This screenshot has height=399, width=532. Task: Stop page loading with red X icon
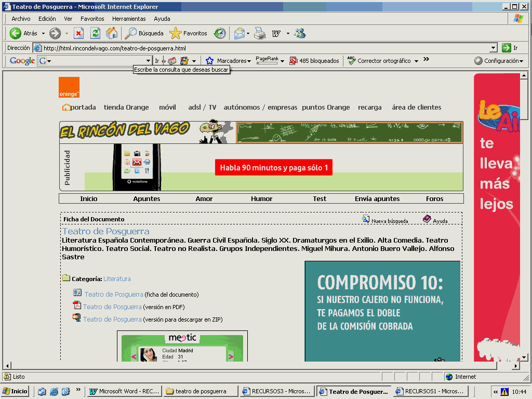coord(79,33)
